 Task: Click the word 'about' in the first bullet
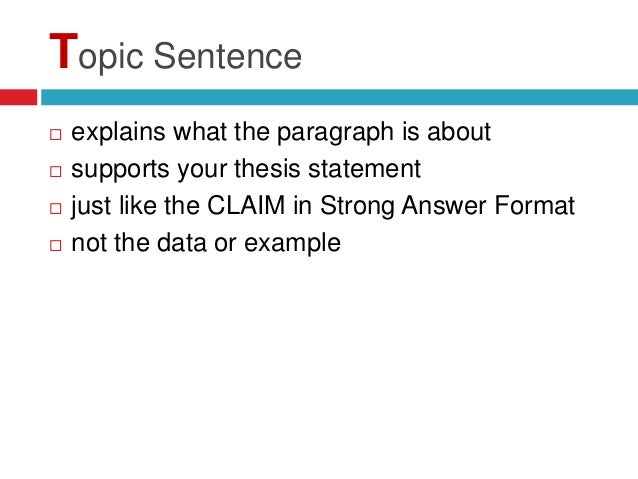tap(459, 131)
